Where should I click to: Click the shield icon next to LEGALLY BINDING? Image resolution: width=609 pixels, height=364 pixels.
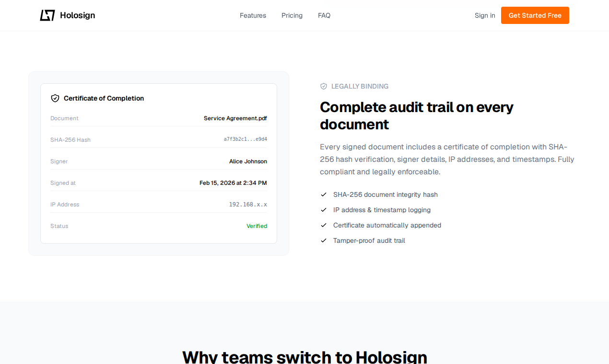click(324, 86)
